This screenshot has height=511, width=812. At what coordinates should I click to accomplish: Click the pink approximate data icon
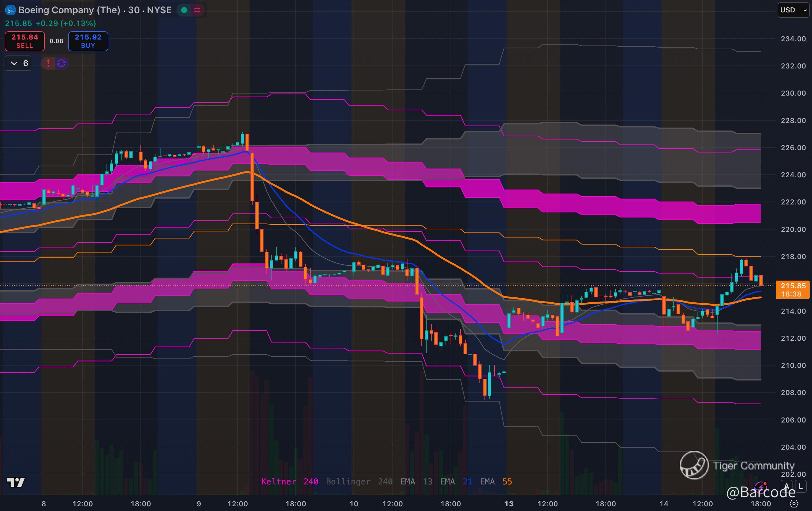click(197, 10)
